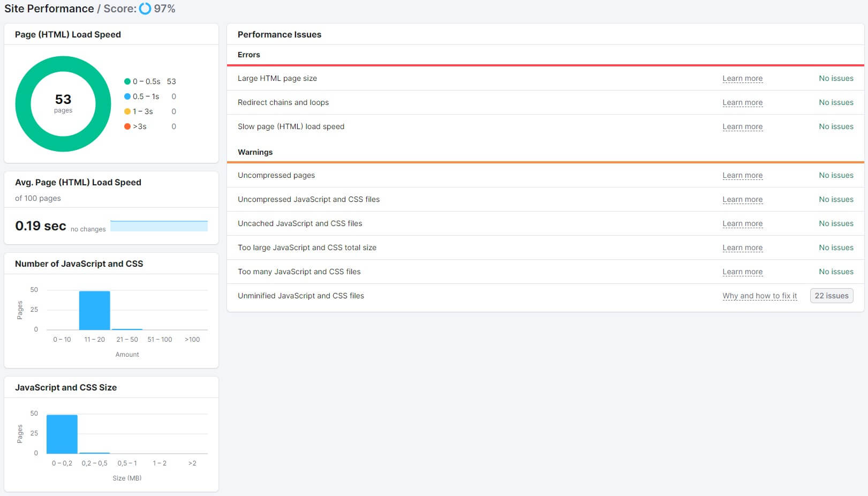Click the Why and how to fix it link

click(x=759, y=296)
